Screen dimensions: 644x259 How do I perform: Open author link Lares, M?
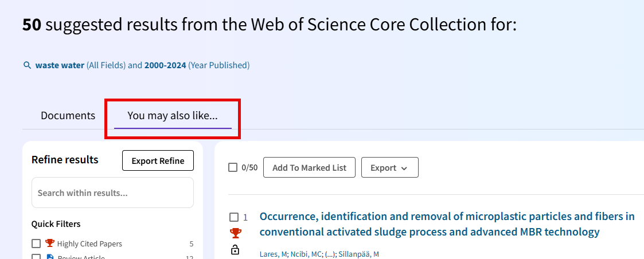(273, 254)
